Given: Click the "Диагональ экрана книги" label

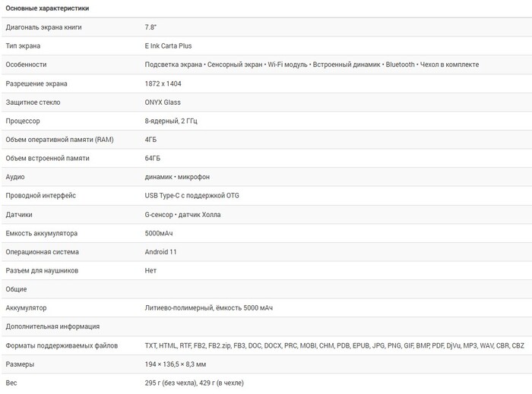Looking at the screenshot, I should pos(43,27).
